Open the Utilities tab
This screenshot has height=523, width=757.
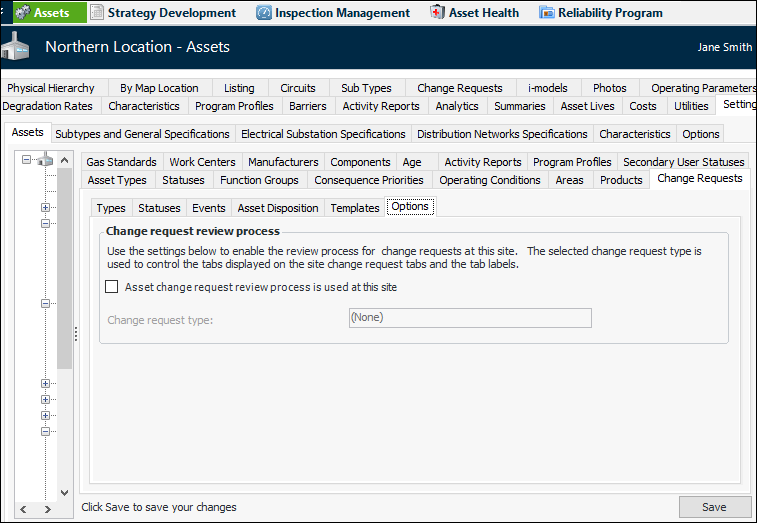click(691, 106)
